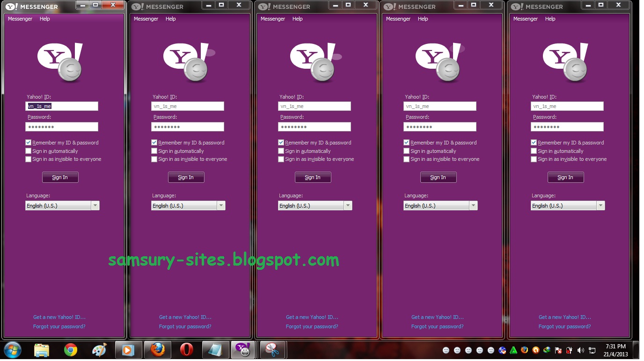Screen dimensions: 644x361
Task: Click the power plug tray icon
Action: click(x=569, y=350)
